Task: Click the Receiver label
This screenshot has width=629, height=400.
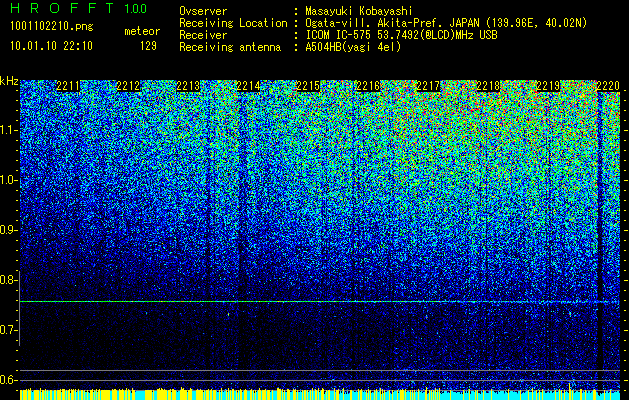Action: pos(203,35)
